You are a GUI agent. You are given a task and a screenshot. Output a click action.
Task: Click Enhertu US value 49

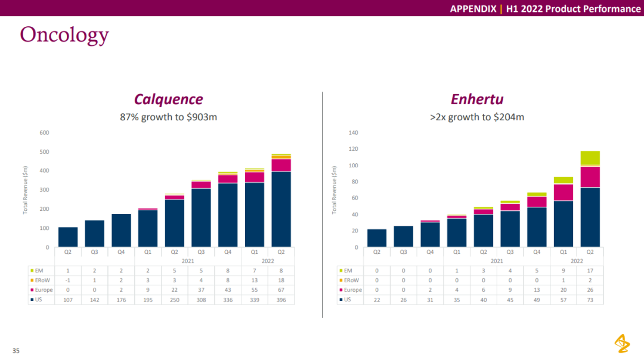pyautogui.click(x=537, y=300)
